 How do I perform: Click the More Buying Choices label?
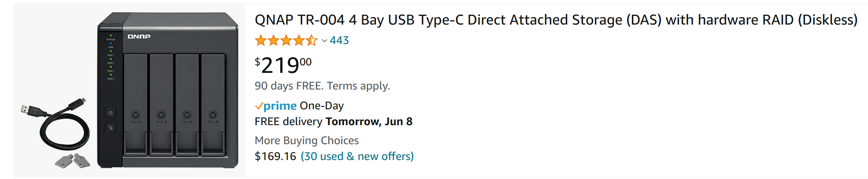pos(307,141)
